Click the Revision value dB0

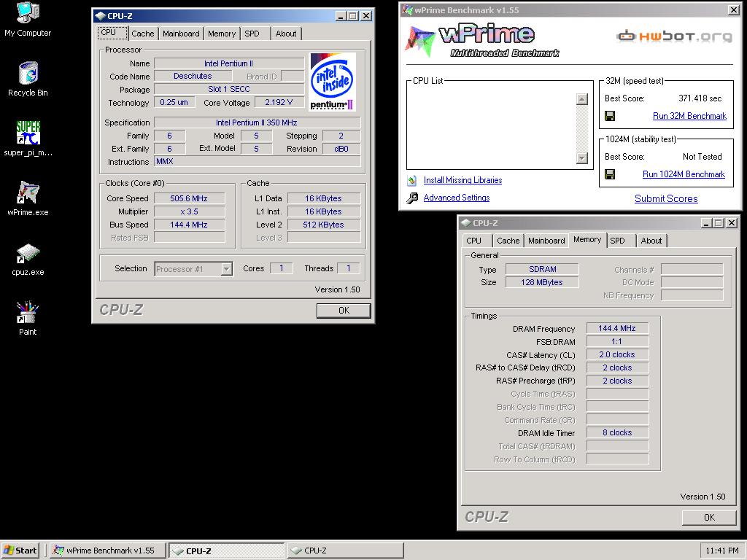click(x=341, y=149)
